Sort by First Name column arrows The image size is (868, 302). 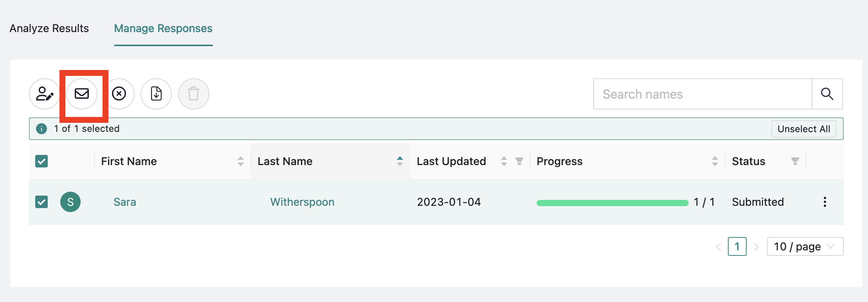click(241, 161)
